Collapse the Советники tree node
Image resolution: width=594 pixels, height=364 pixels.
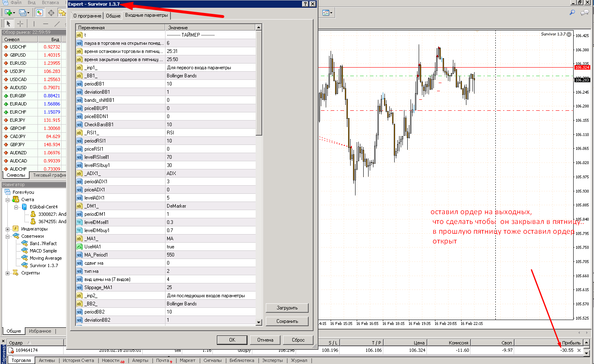coord(7,237)
